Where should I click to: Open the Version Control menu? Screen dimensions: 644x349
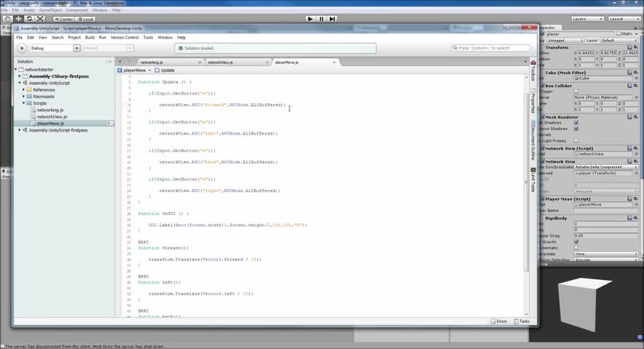click(124, 37)
